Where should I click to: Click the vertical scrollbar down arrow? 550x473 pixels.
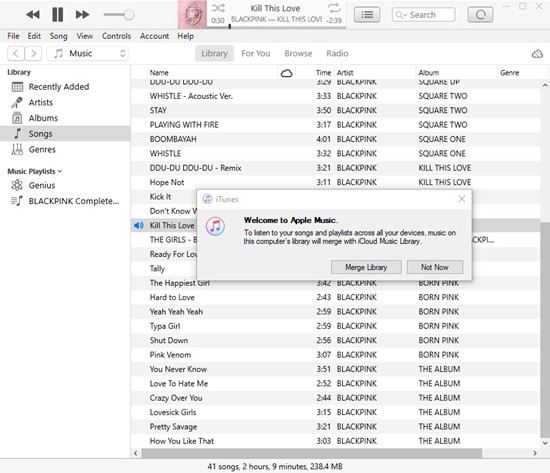coord(545,443)
